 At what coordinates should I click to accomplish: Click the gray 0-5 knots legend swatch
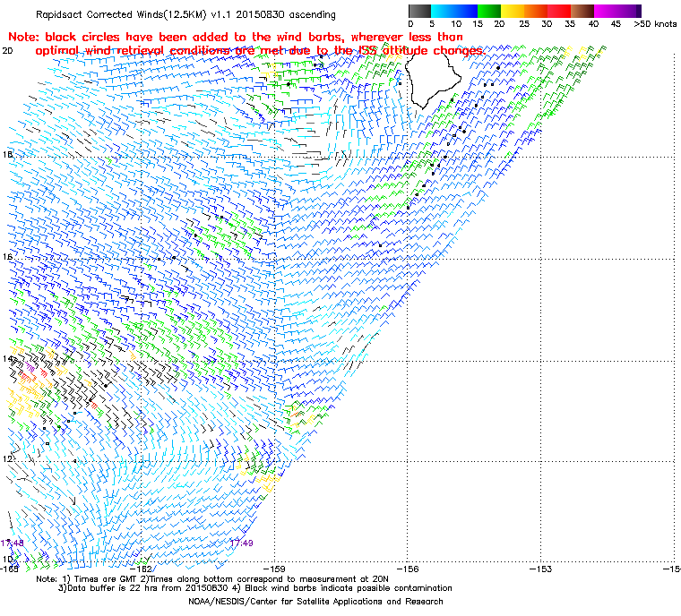click(419, 11)
